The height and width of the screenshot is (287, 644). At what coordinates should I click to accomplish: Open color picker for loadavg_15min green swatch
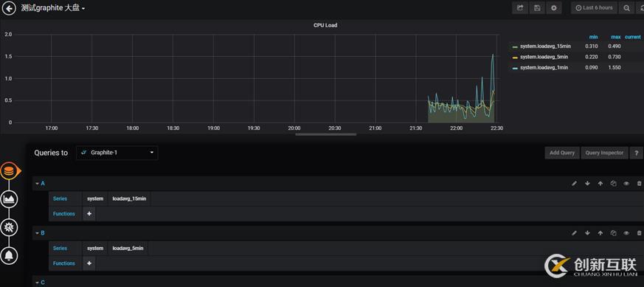515,46
